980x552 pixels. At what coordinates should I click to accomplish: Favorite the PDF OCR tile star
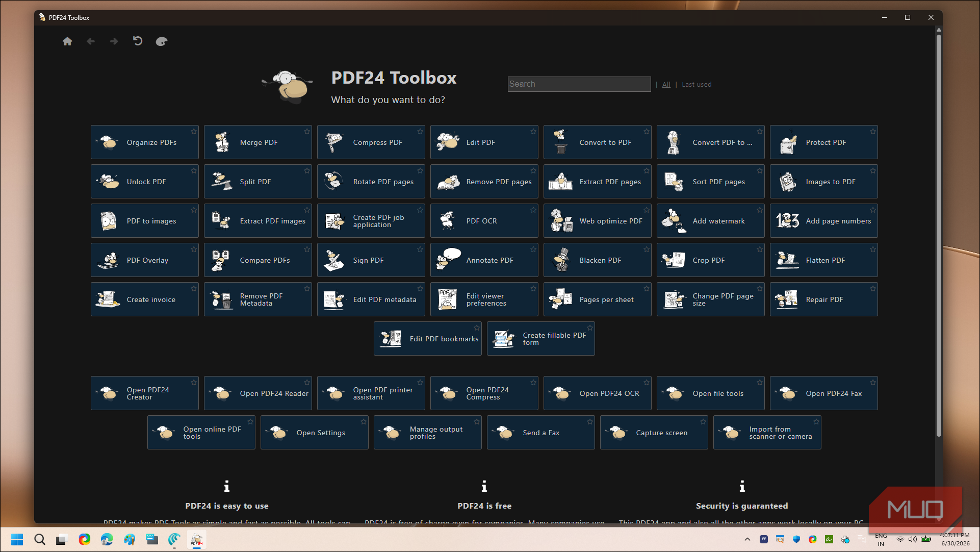[533, 210]
